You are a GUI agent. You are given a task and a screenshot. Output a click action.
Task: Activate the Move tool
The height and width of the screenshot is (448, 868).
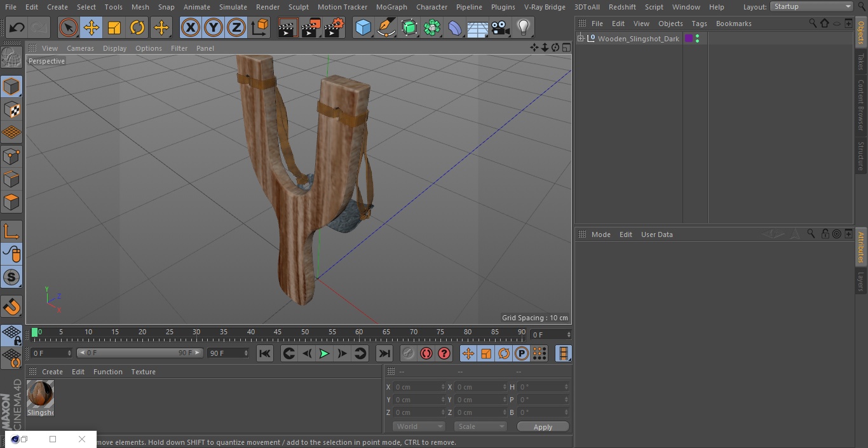point(92,27)
